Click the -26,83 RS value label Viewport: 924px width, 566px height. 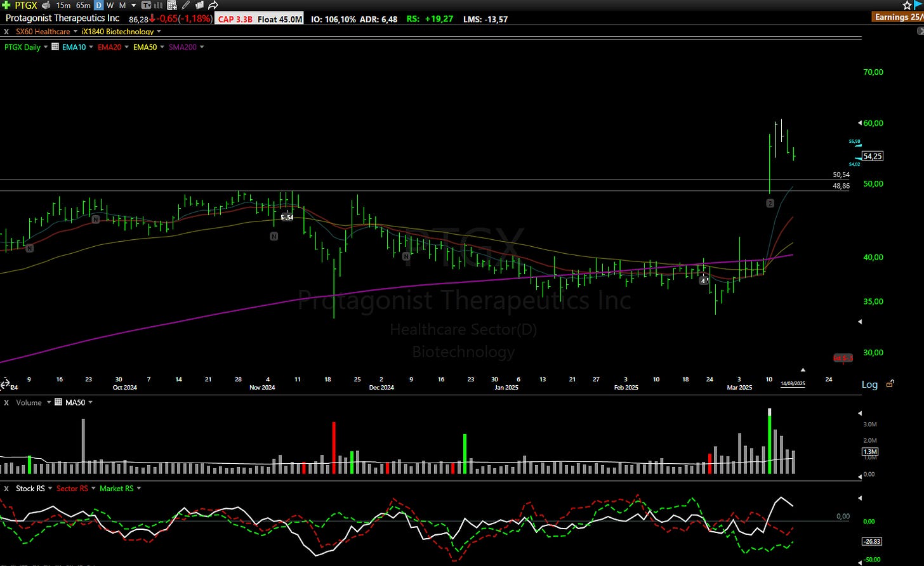point(872,542)
